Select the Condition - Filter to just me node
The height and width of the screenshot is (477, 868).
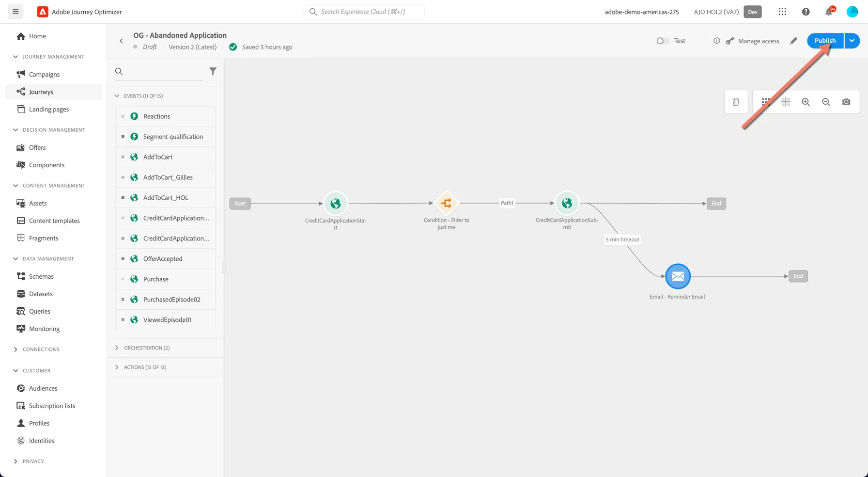click(x=446, y=203)
